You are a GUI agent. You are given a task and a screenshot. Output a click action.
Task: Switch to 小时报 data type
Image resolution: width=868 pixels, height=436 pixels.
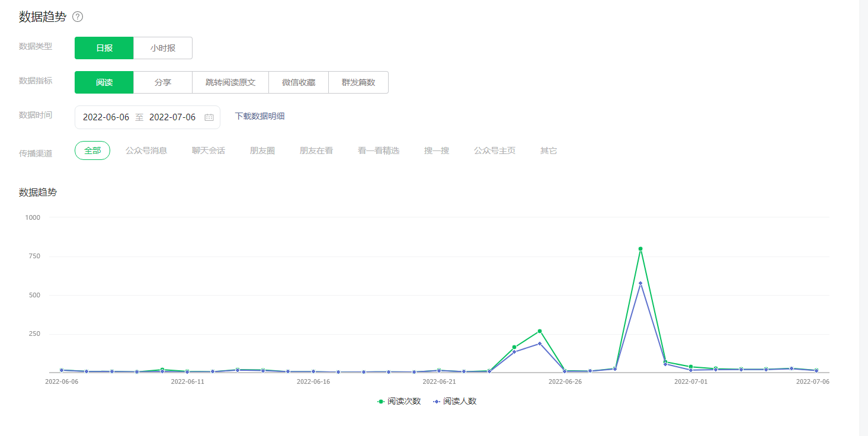click(163, 48)
